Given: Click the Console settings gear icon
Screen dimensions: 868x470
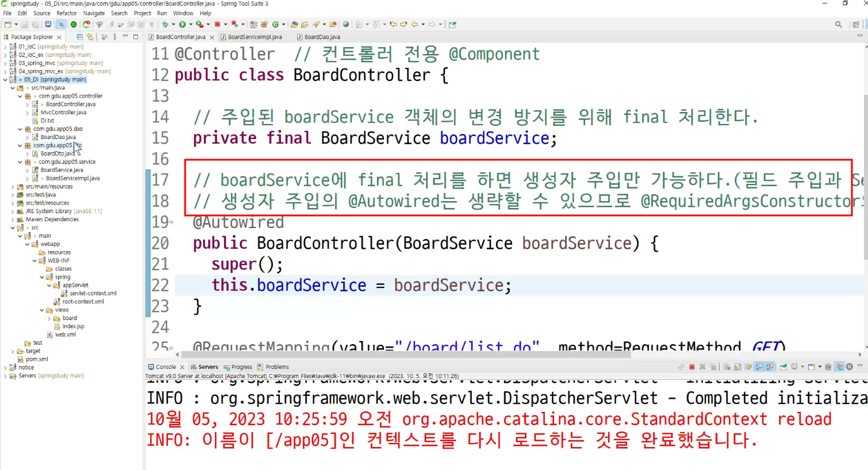Looking at the screenshot, I should (x=849, y=367).
